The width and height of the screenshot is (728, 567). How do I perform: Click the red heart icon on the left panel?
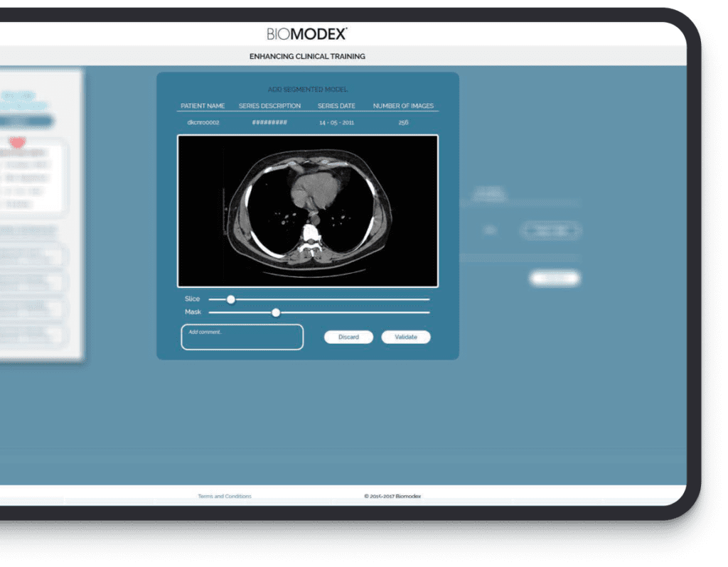point(18,141)
